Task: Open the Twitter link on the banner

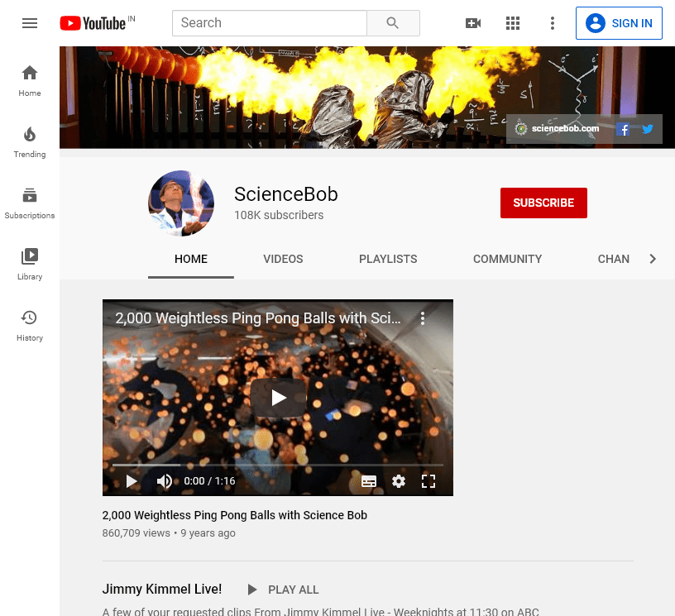Action: (x=647, y=129)
